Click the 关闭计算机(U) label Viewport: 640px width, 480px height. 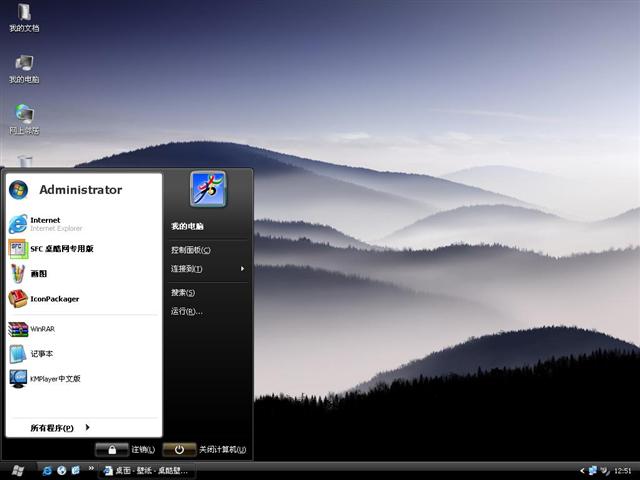pos(222,449)
